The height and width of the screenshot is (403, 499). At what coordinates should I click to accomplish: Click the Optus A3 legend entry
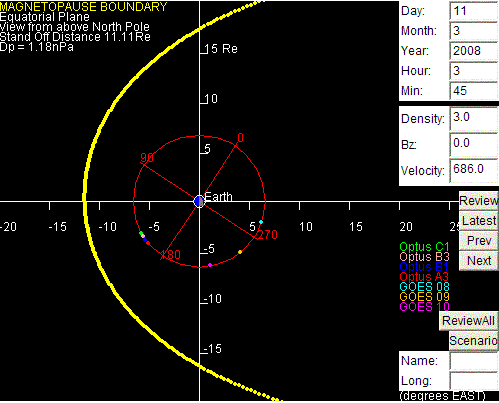point(424,277)
